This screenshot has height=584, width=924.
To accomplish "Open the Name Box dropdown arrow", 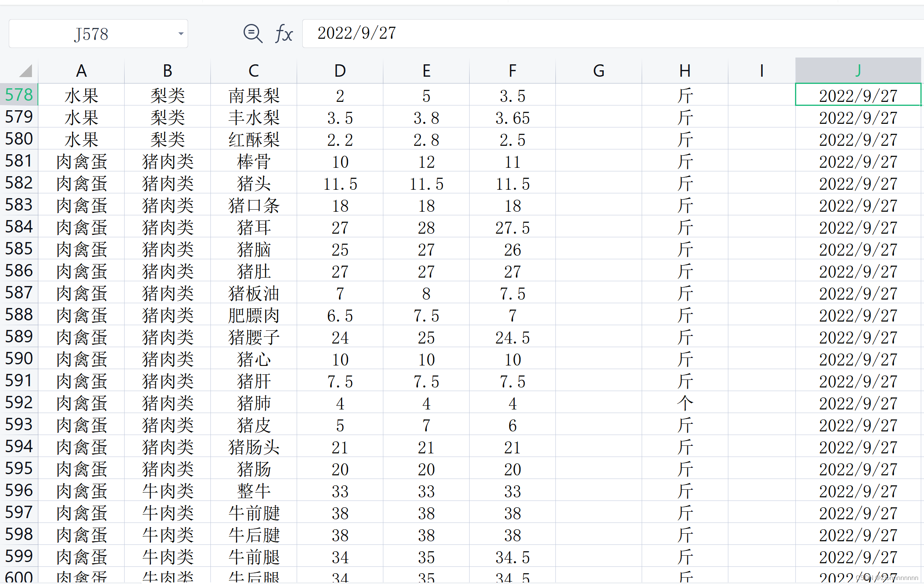I will tap(180, 34).
